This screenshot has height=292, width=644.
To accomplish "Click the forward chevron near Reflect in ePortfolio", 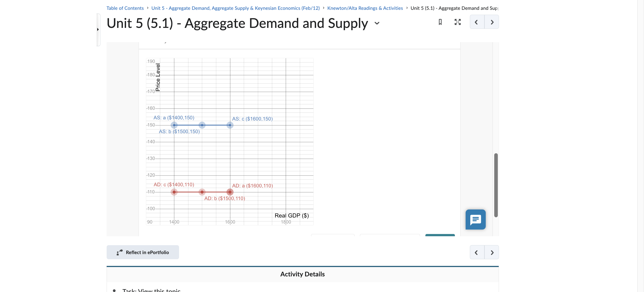I will coord(492,252).
